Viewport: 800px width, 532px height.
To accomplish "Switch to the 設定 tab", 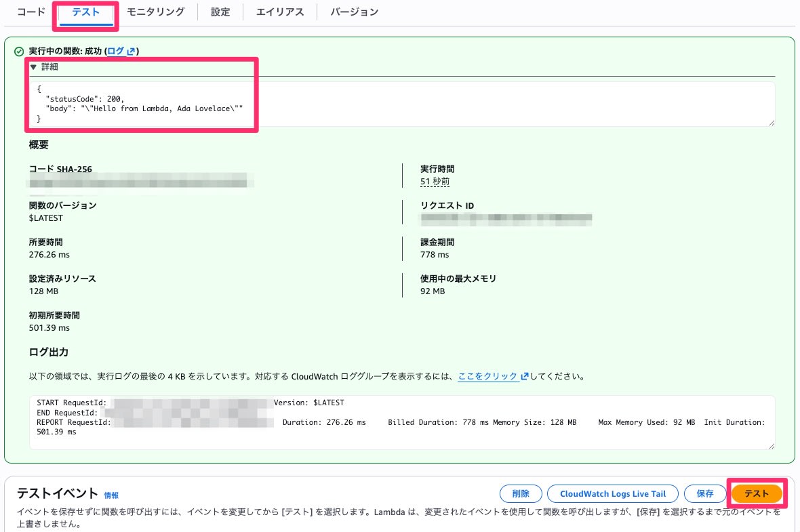I will click(x=219, y=12).
